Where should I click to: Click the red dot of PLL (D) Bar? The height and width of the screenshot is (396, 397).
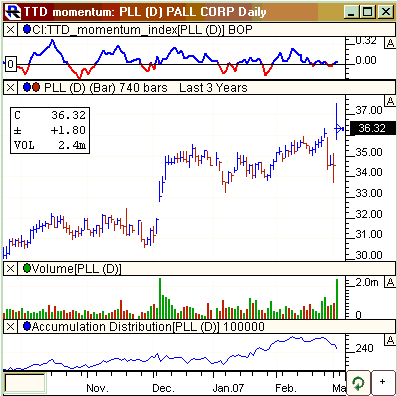pos(35,88)
